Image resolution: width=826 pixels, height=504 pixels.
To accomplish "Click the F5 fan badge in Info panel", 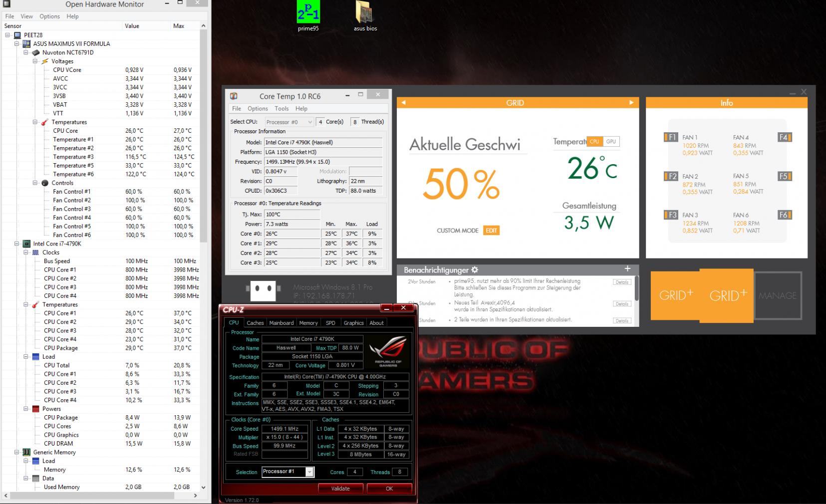I will pos(785,176).
